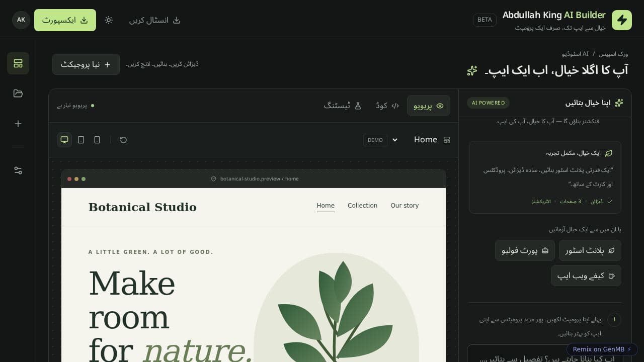Select the mobile phone device preview

(x=97, y=140)
